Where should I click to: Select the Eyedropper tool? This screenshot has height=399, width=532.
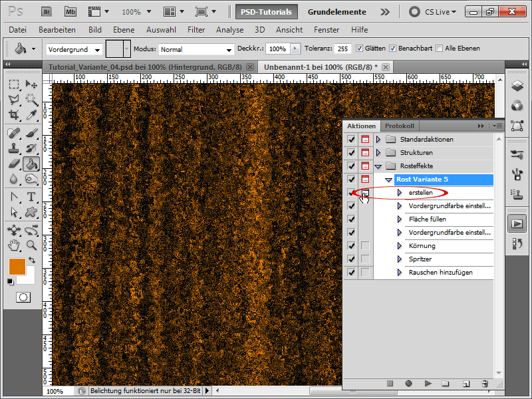tap(31, 115)
